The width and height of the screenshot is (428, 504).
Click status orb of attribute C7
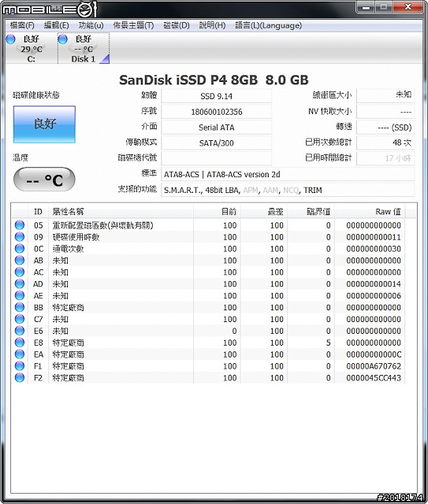[x=20, y=319]
